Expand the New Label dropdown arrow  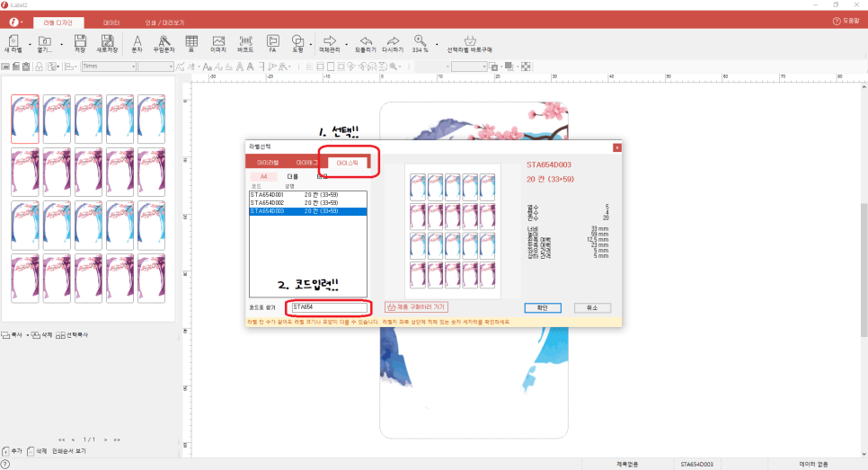point(30,44)
